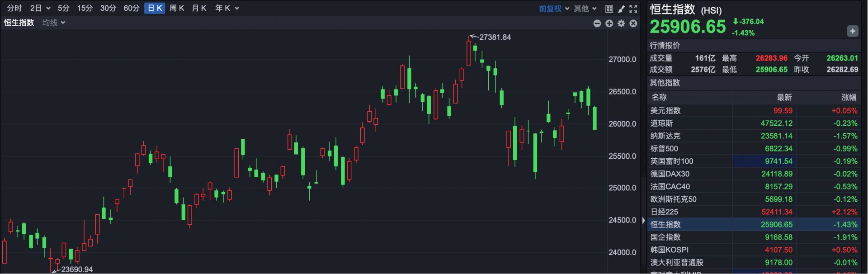Collapse side panel with triangle arrow
868x274 pixels.
tap(643, 221)
